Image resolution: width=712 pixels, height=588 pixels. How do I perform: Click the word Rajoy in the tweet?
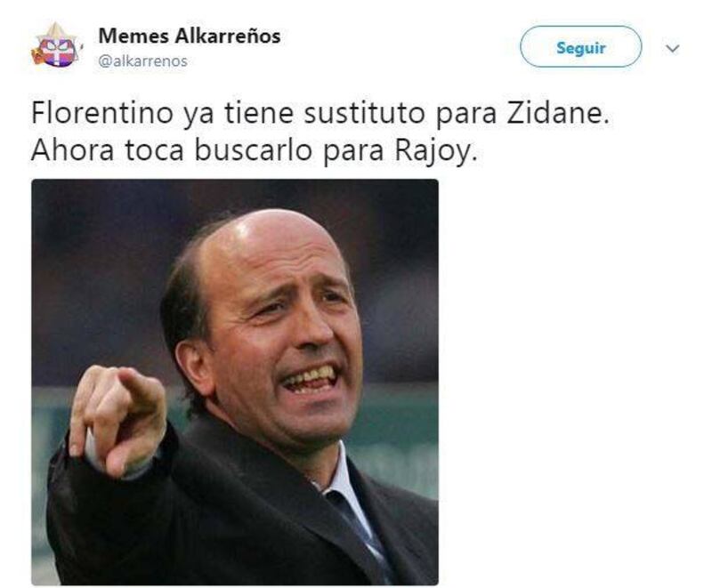[x=436, y=151]
